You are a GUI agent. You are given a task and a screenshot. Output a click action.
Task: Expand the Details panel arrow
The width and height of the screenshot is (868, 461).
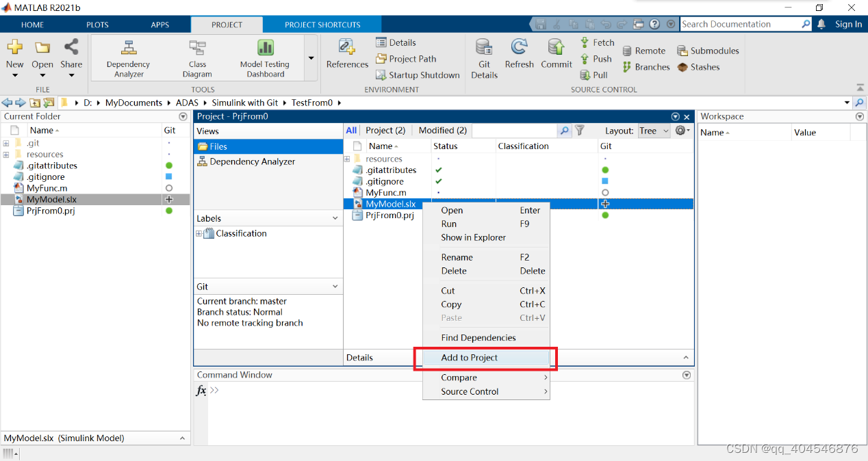click(686, 358)
